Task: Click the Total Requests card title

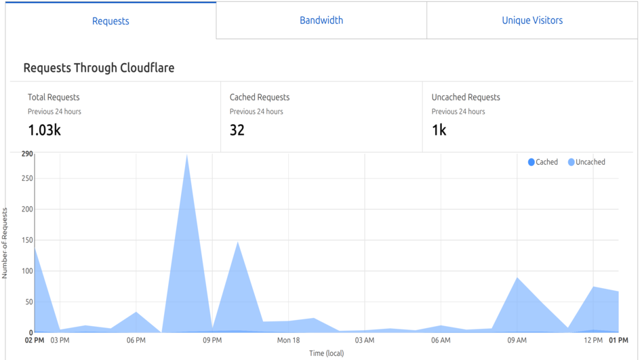Action: pos(54,97)
